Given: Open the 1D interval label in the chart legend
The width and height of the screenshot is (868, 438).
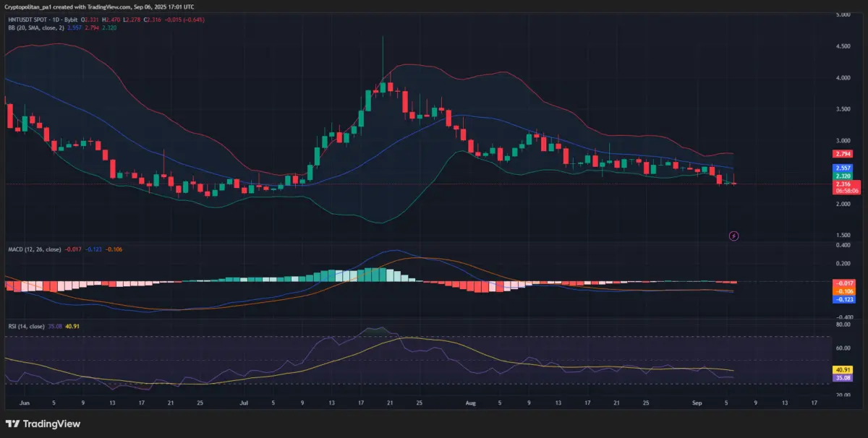Looking at the screenshot, I should click(x=56, y=20).
